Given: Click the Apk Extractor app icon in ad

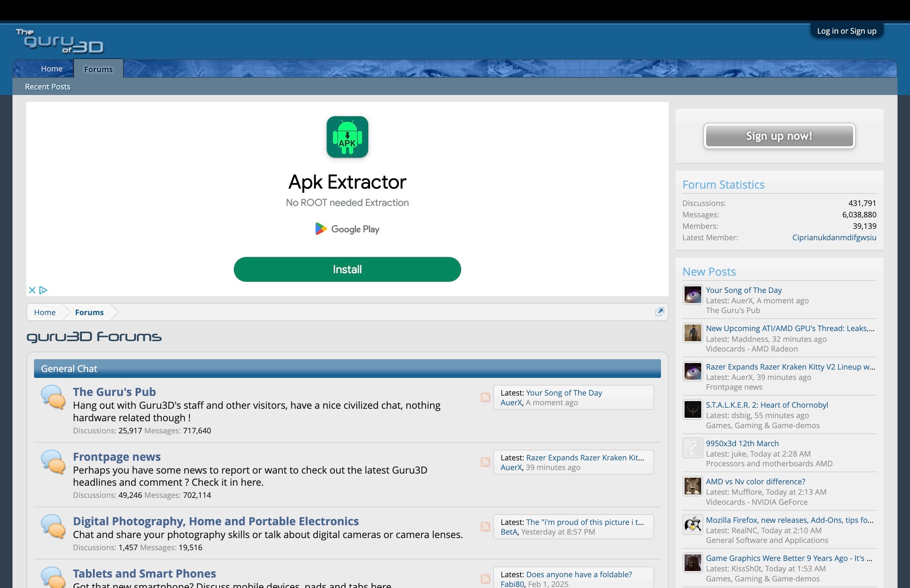Looking at the screenshot, I should coord(347,137).
